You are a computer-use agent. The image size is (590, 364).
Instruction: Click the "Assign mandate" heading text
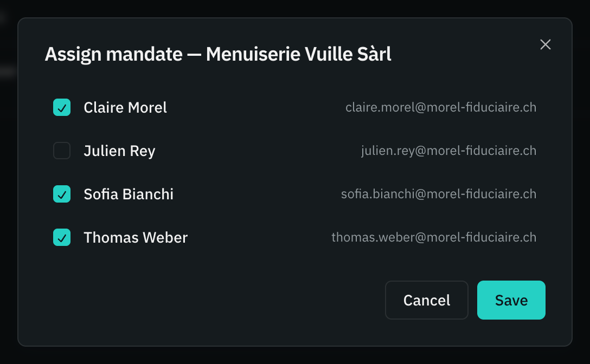point(114,55)
